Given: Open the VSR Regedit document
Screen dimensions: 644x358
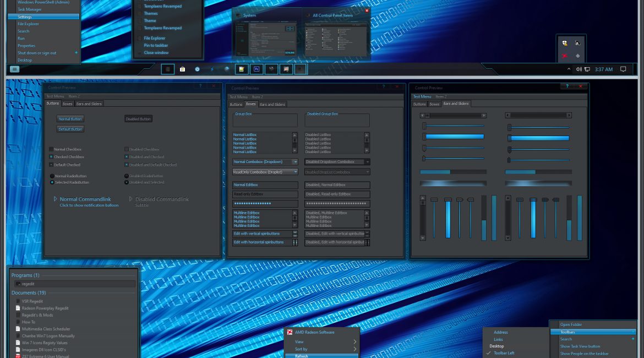Looking at the screenshot, I should click(x=32, y=301).
